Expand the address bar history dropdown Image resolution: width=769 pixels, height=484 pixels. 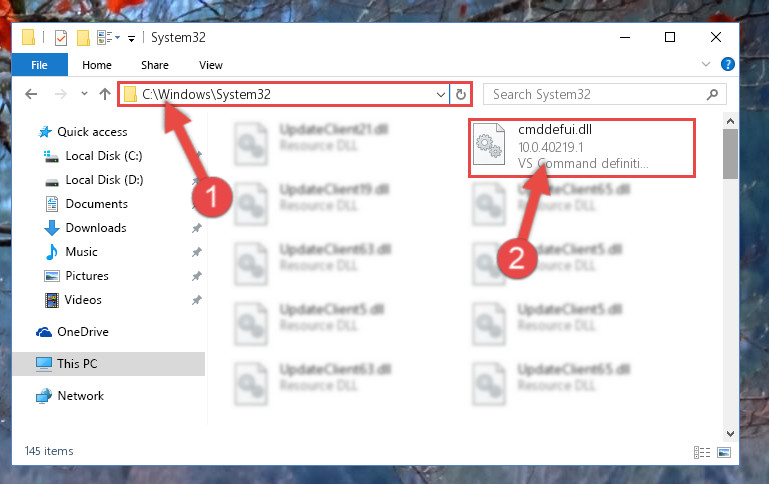440,94
